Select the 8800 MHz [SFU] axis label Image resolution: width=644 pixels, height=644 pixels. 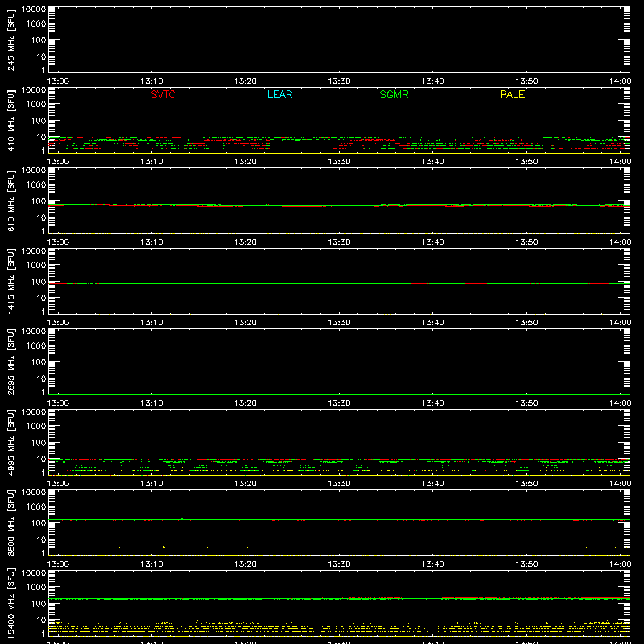[11, 522]
